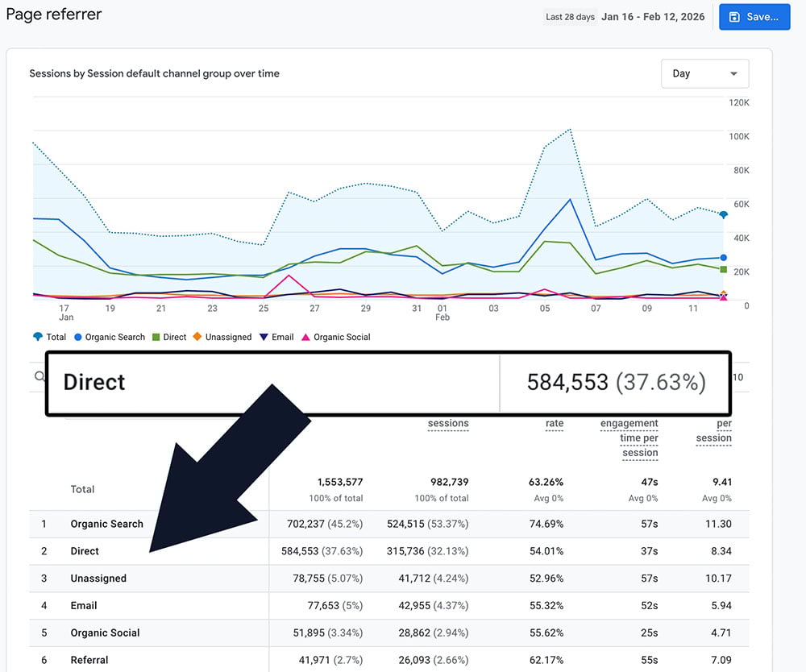Click the blue Total endpoint marker on chart
This screenshot has height=672, width=806.
tap(724, 214)
